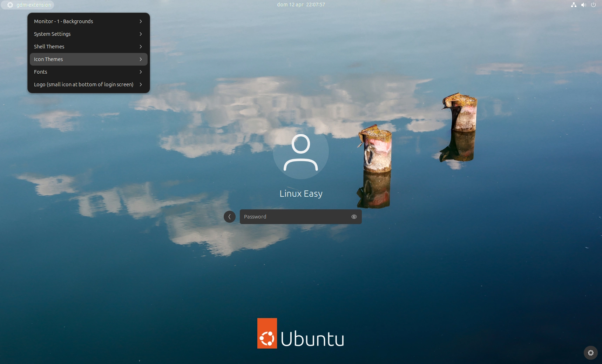
Task: Click the orange Ubuntu logo
Action: click(267, 333)
